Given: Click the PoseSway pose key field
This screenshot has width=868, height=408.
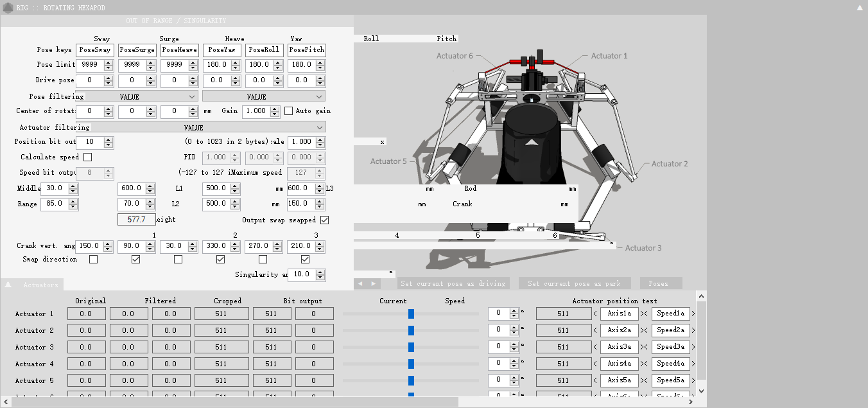Looking at the screenshot, I should (94, 50).
